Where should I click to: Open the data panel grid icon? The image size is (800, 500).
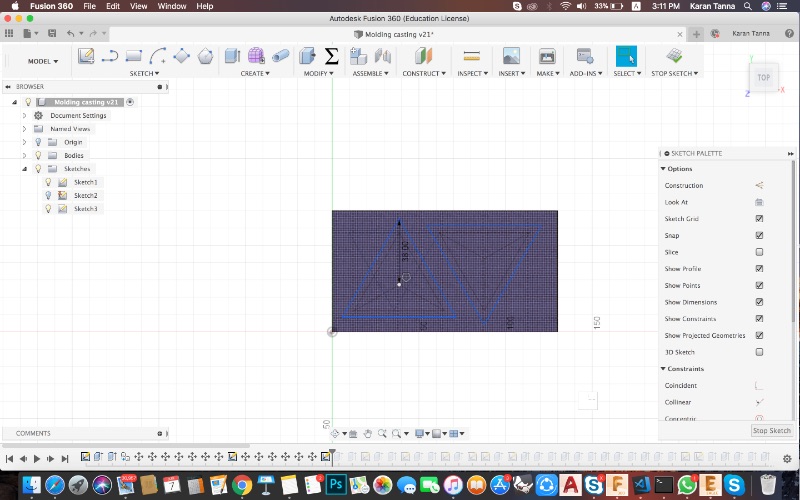tap(9, 33)
